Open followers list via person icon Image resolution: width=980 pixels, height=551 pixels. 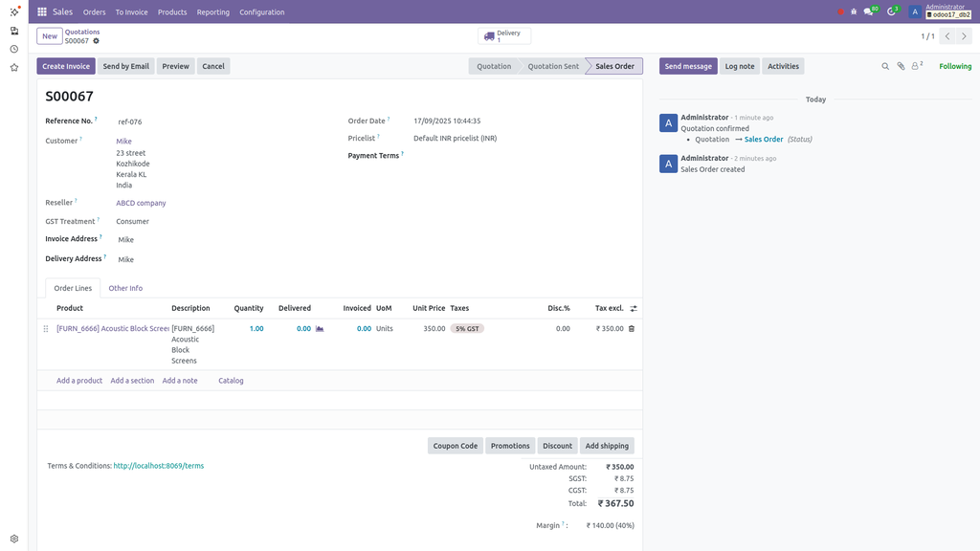click(915, 65)
